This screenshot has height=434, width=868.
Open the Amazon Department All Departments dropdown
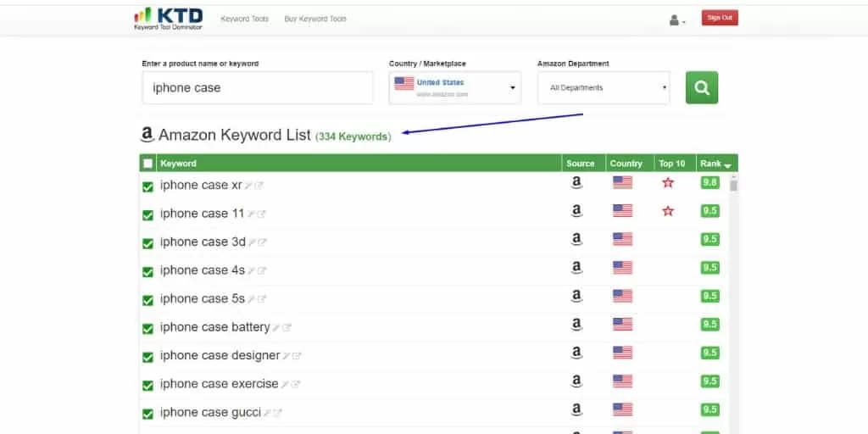604,87
